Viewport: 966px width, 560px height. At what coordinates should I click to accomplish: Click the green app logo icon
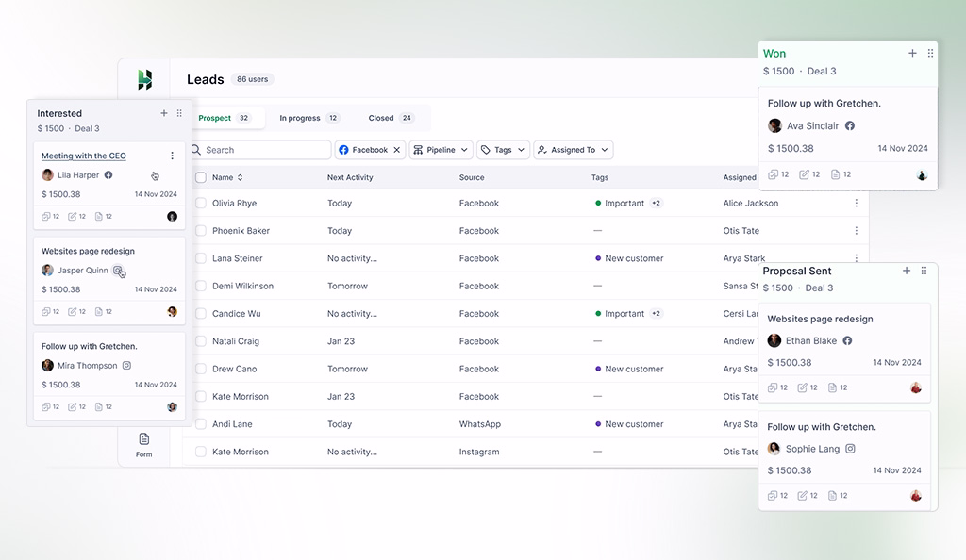point(144,79)
